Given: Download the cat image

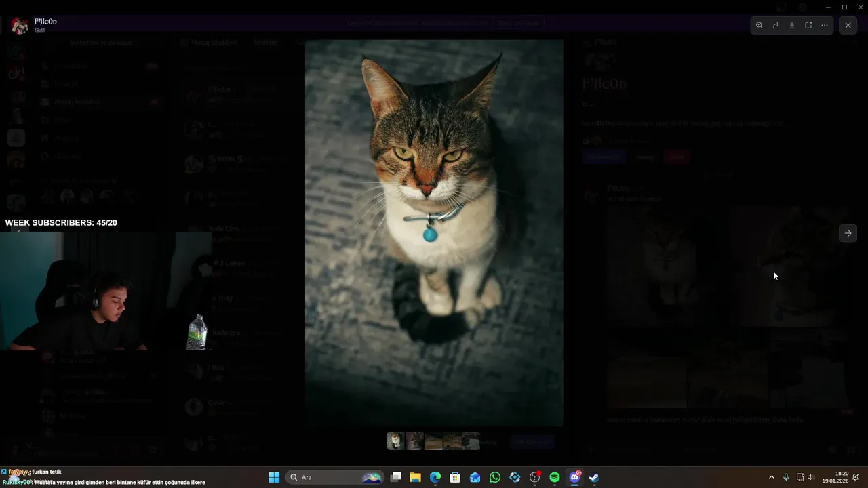Looking at the screenshot, I should [x=792, y=25].
